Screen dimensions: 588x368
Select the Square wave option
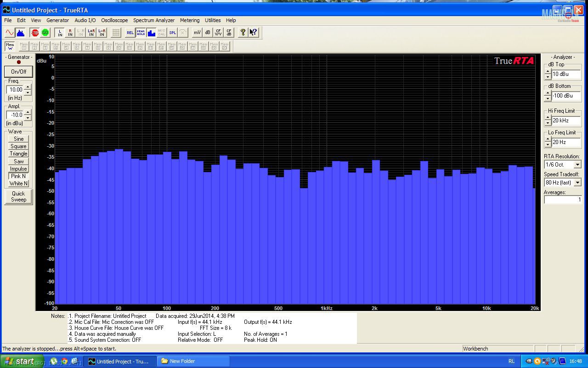19,146
